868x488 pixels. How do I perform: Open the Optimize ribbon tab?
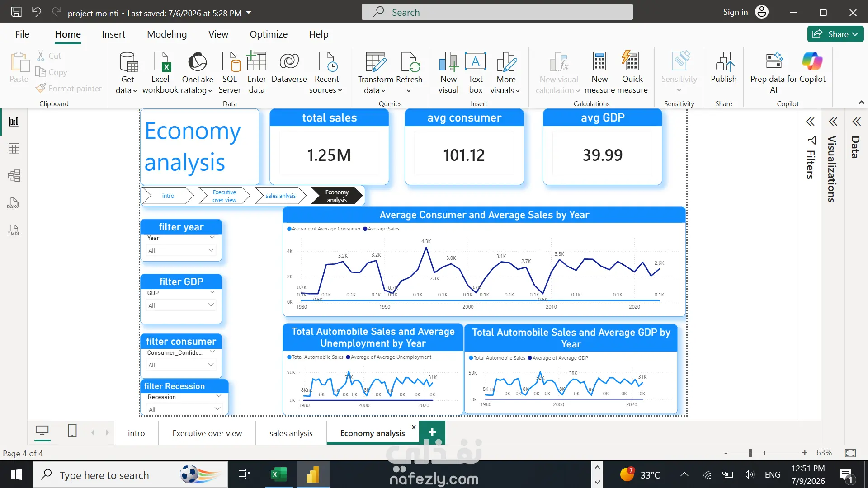click(269, 34)
